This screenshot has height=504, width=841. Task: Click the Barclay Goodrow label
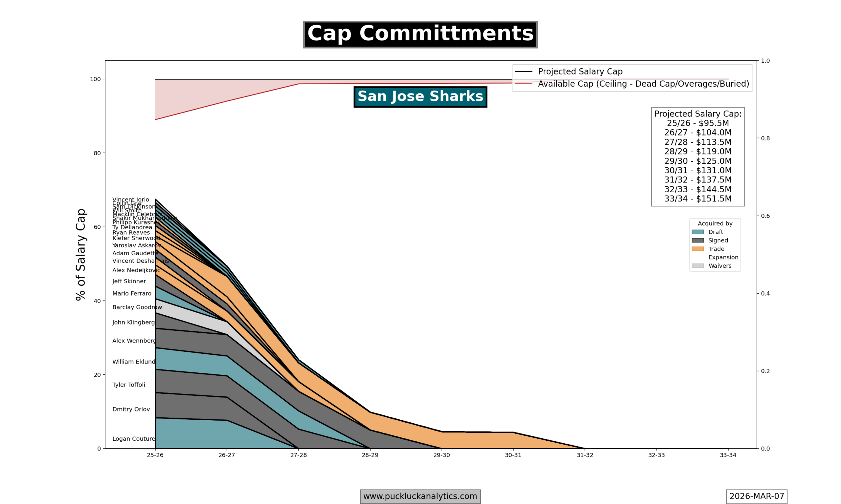137,307
